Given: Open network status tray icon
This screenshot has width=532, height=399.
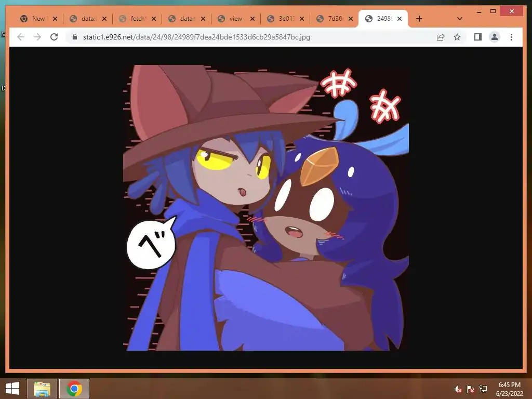Looking at the screenshot, I should (x=483, y=389).
